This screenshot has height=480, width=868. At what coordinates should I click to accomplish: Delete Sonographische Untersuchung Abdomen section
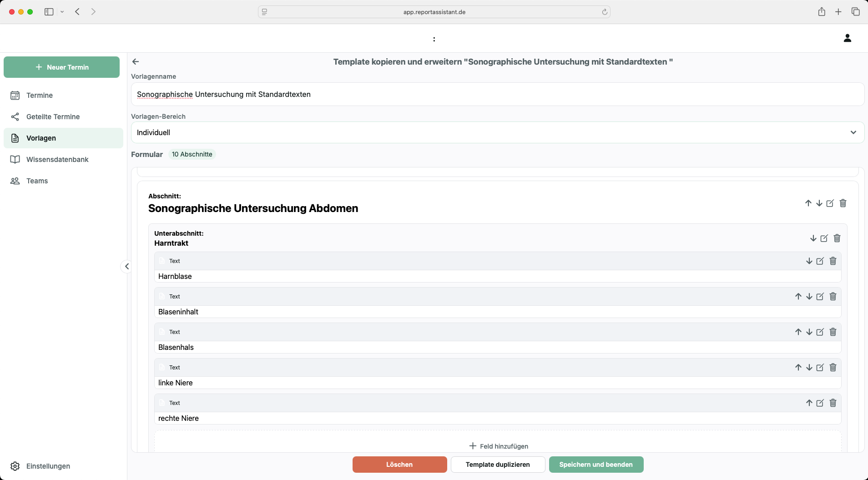pos(843,203)
